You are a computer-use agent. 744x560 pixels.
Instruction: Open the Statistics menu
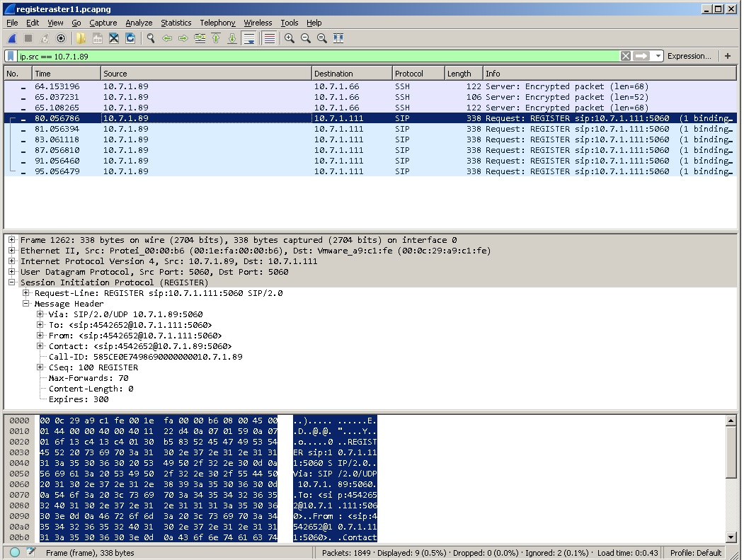pyautogui.click(x=176, y=23)
